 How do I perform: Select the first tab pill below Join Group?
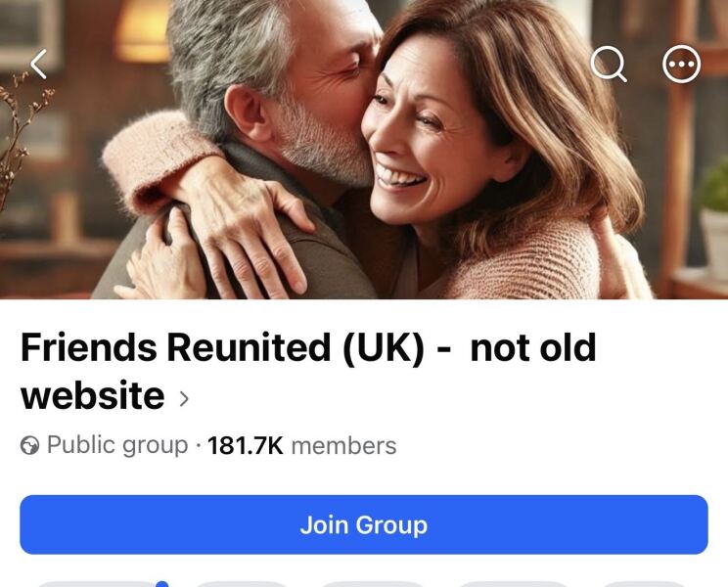pos(95,584)
